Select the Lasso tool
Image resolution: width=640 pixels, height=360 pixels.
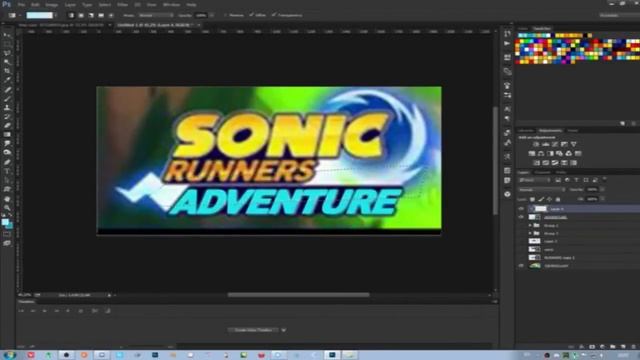tap(7, 53)
